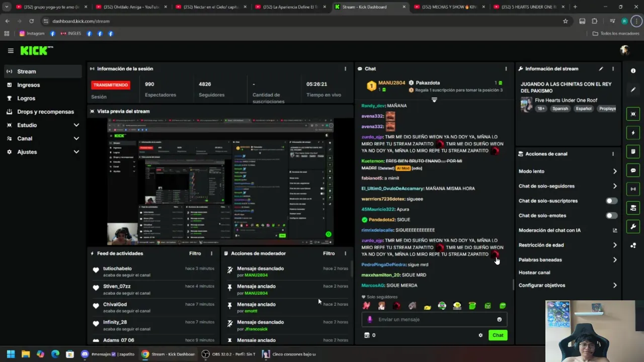The image size is (644, 362).
Task: Toggle the lightning bolt widget icon
Action: click(633, 133)
